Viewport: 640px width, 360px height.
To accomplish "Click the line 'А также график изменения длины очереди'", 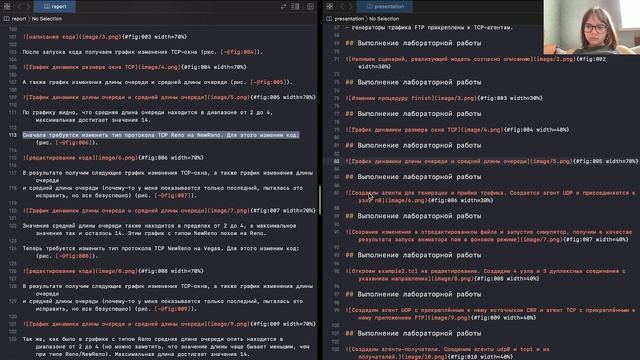I will point(158,82).
